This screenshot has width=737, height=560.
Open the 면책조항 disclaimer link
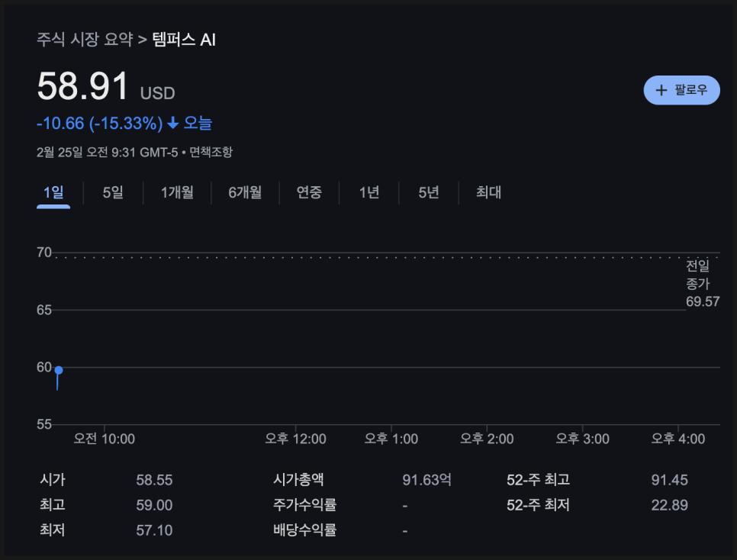point(211,153)
